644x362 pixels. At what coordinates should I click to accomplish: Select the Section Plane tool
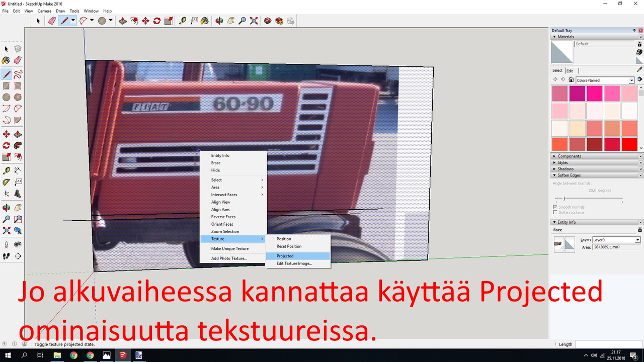(18, 256)
